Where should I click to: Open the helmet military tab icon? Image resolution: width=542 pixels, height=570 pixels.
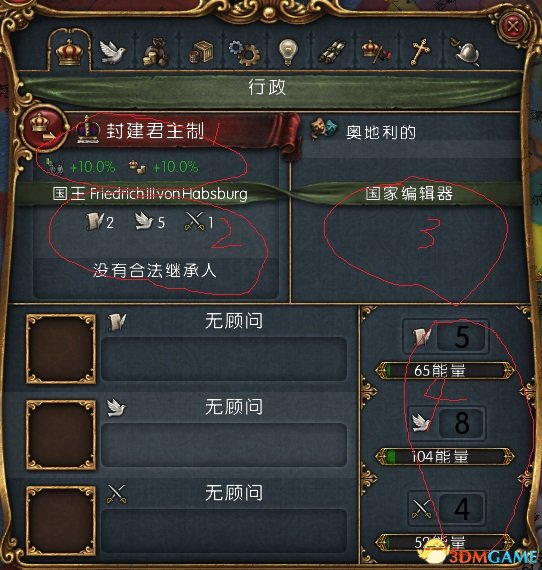(465, 52)
